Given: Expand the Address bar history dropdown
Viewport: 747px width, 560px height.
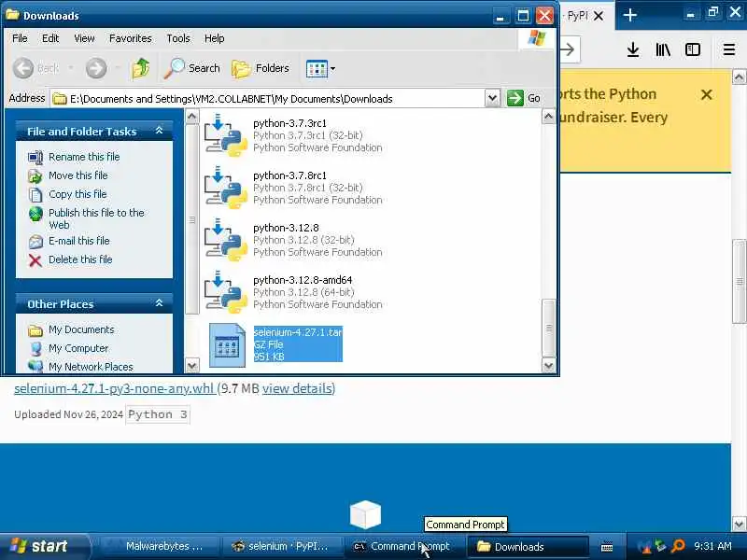Looking at the screenshot, I should point(492,99).
